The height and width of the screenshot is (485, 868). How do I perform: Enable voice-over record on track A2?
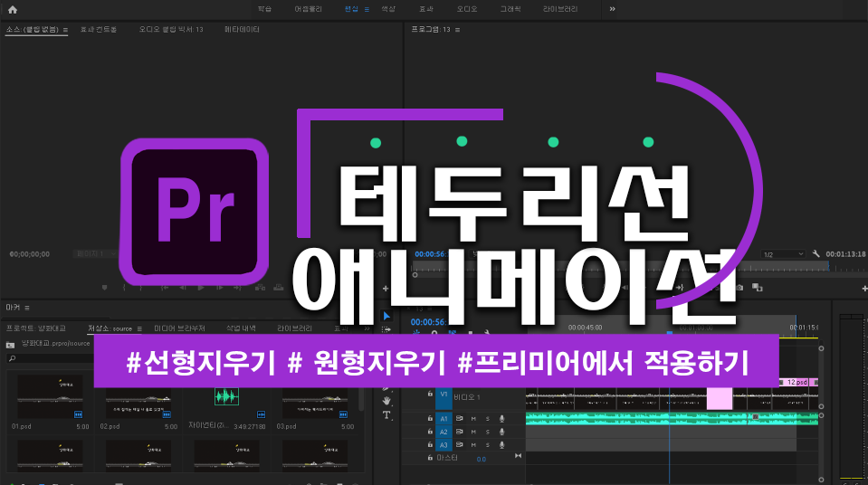click(x=502, y=432)
